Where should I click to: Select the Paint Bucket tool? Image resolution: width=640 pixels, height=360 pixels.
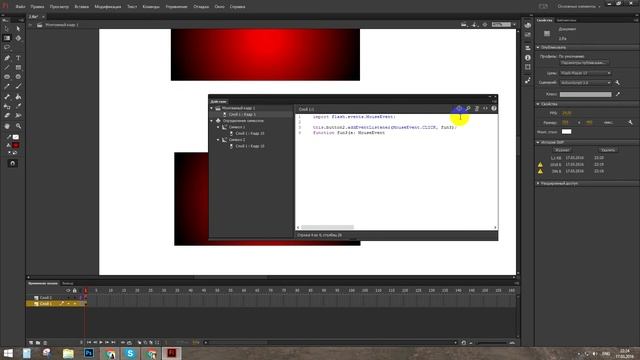pos(18,97)
